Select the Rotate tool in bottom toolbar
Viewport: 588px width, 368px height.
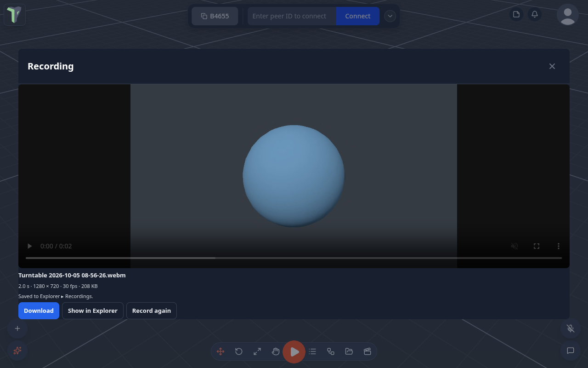(239, 351)
